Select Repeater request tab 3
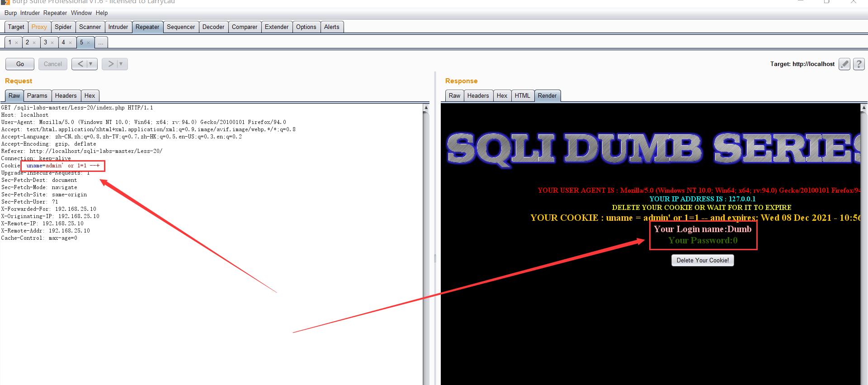868x385 pixels. 45,43
